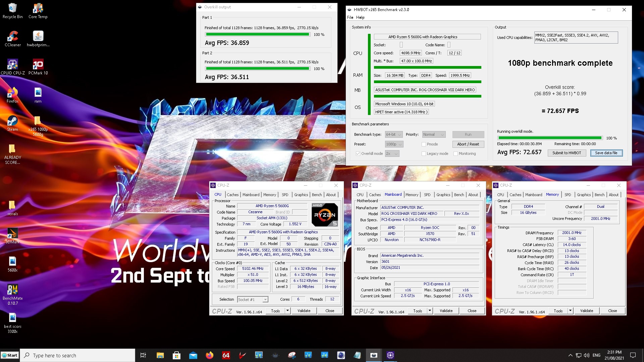Image resolution: width=644 pixels, height=362 pixels.
Task: Click the Start button
Action: (x=9, y=355)
